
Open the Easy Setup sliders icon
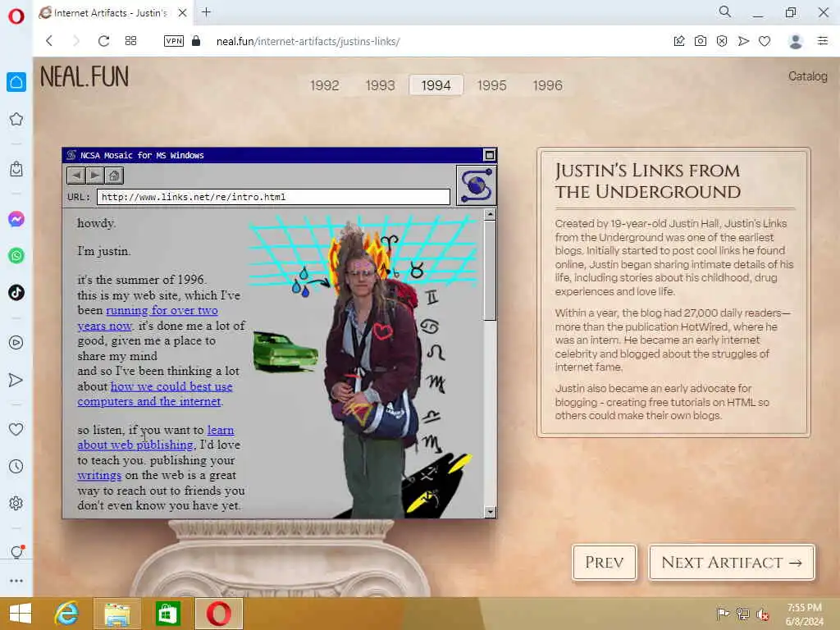coord(823,41)
